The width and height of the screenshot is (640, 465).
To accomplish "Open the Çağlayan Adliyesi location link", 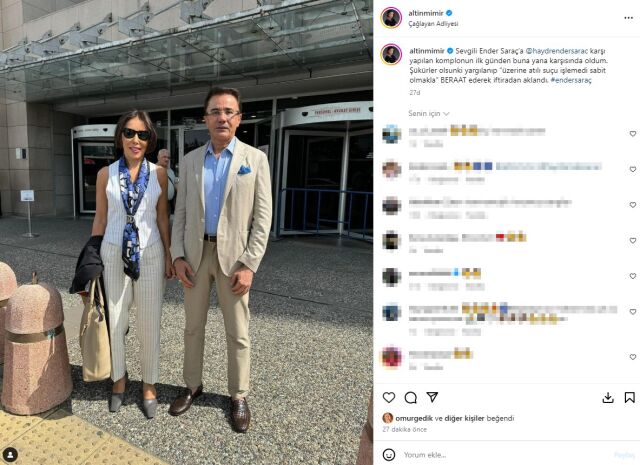I will pyautogui.click(x=433, y=24).
